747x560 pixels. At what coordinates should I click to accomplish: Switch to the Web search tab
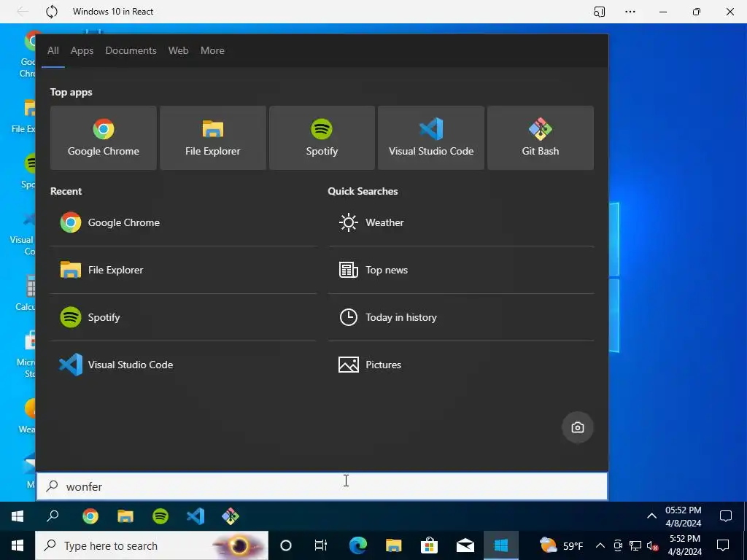point(178,50)
